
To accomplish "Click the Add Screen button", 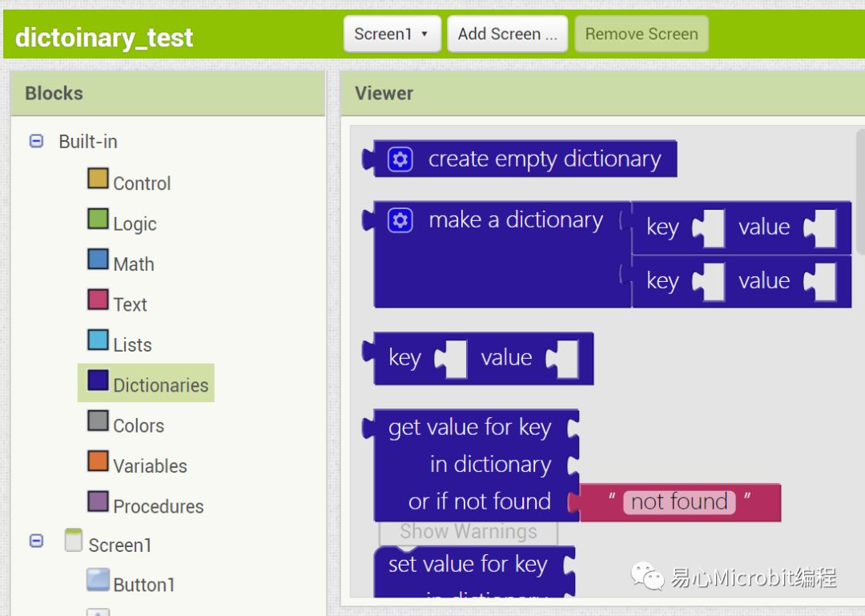I will tap(507, 34).
